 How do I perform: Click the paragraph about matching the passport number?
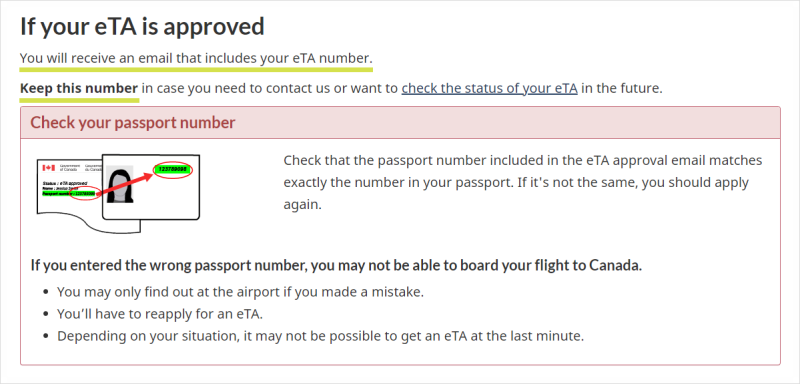pos(522,183)
